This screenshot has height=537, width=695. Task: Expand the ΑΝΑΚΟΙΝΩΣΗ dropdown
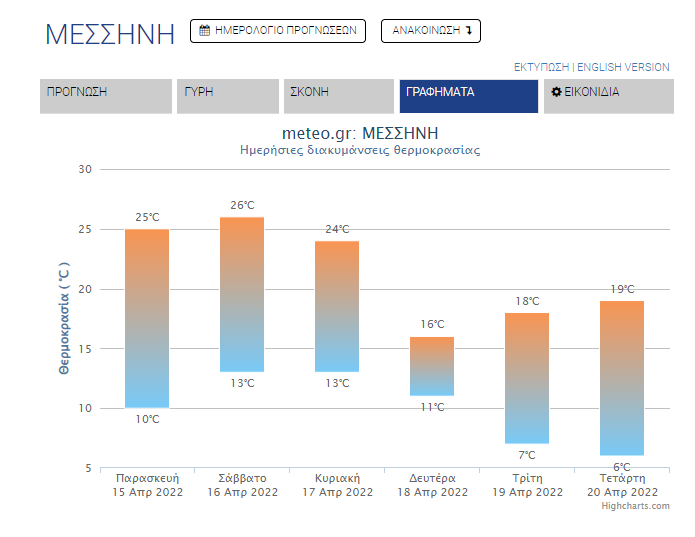[x=431, y=31]
